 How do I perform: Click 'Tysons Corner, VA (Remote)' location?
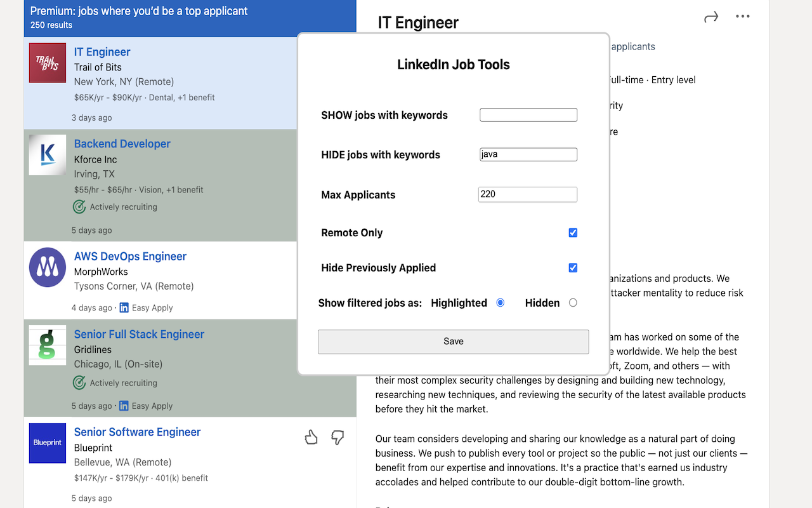point(134,286)
